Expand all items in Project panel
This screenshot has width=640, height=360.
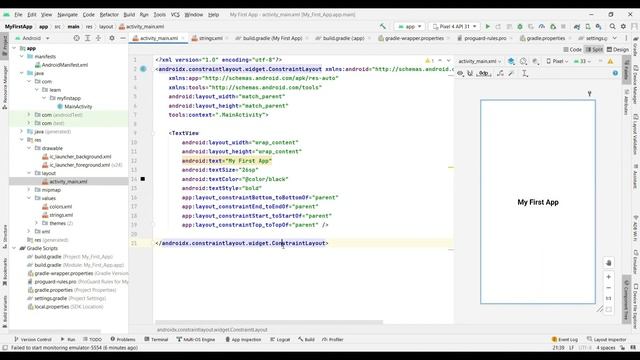pyautogui.click(x=87, y=38)
